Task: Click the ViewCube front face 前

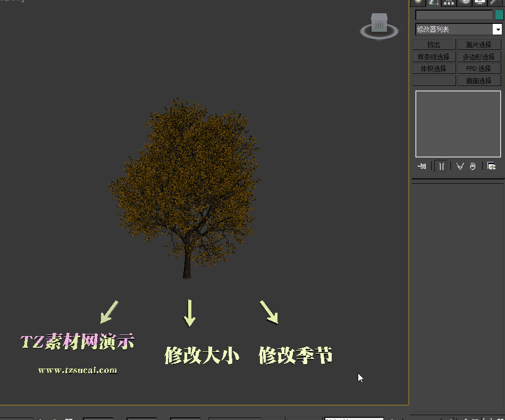Action: coord(379,24)
